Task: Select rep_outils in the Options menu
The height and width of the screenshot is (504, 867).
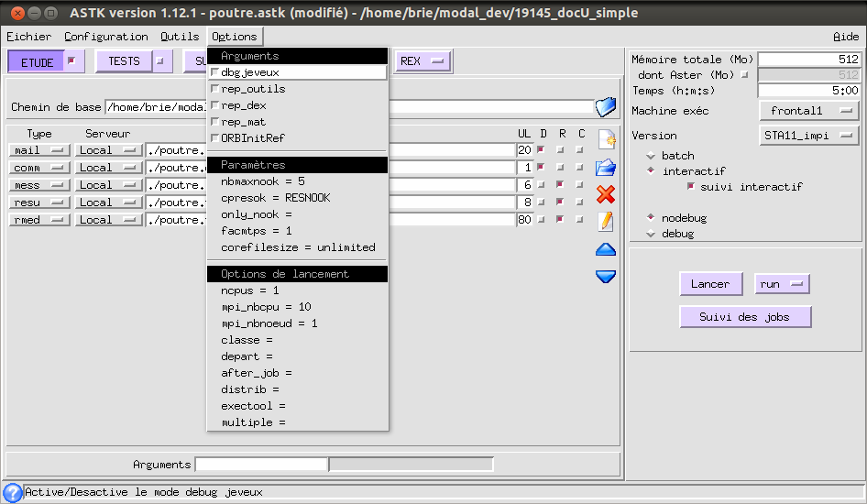Action: (252, 89)
